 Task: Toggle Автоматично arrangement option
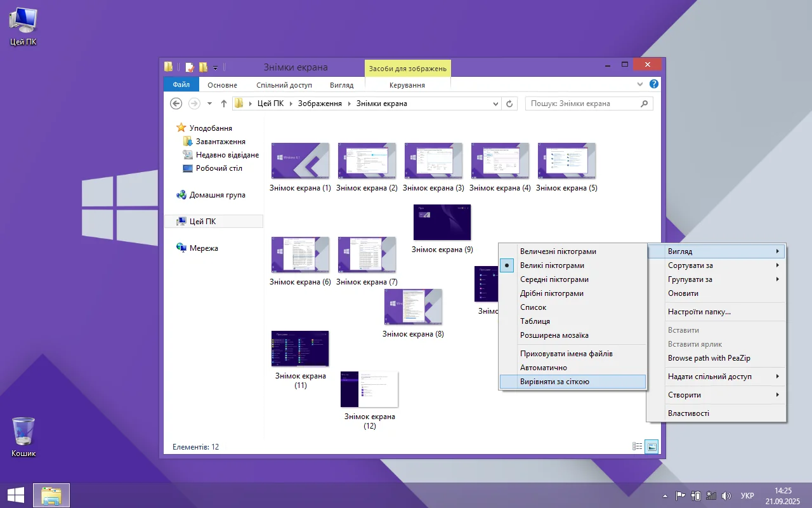point(543,368)
